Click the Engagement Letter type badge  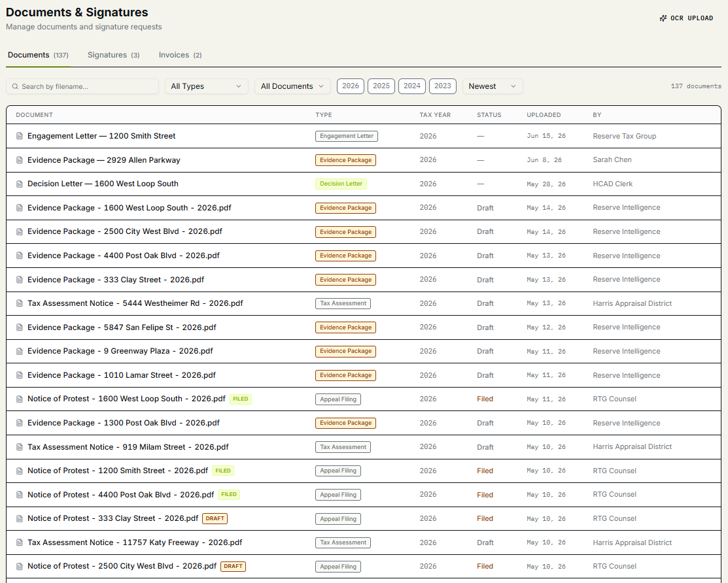pyautogui.click(x=347, y=136)
